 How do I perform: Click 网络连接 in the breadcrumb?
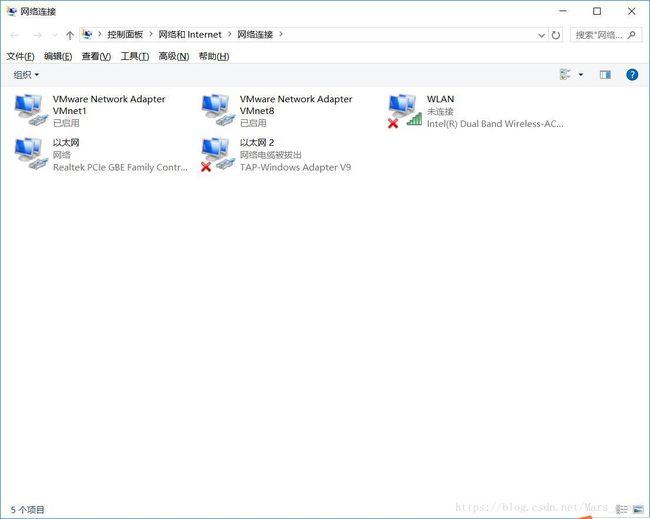tap(255, 34)
